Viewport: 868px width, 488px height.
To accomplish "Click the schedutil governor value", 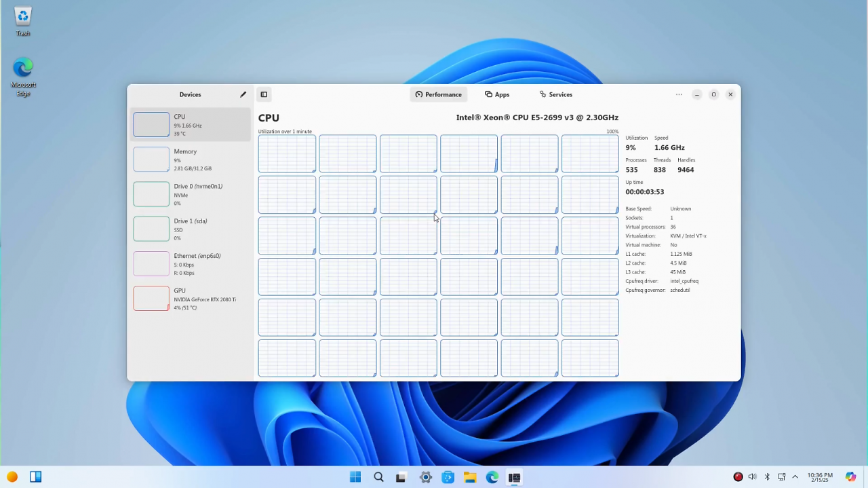I will tap(679, 290).
